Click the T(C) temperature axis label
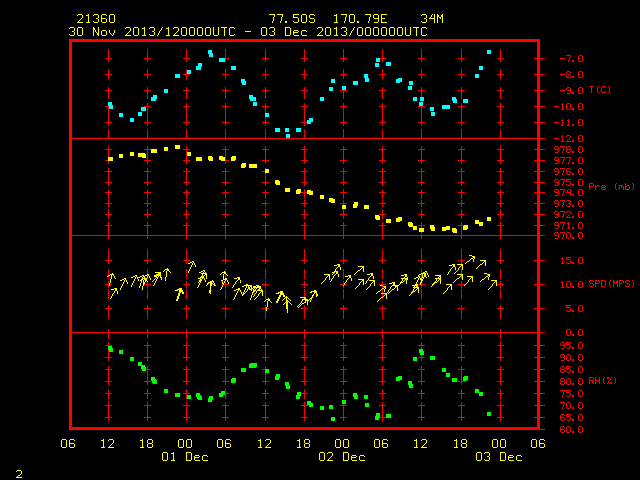This screenshot has height=480, width=640. [x=600, y=90]
